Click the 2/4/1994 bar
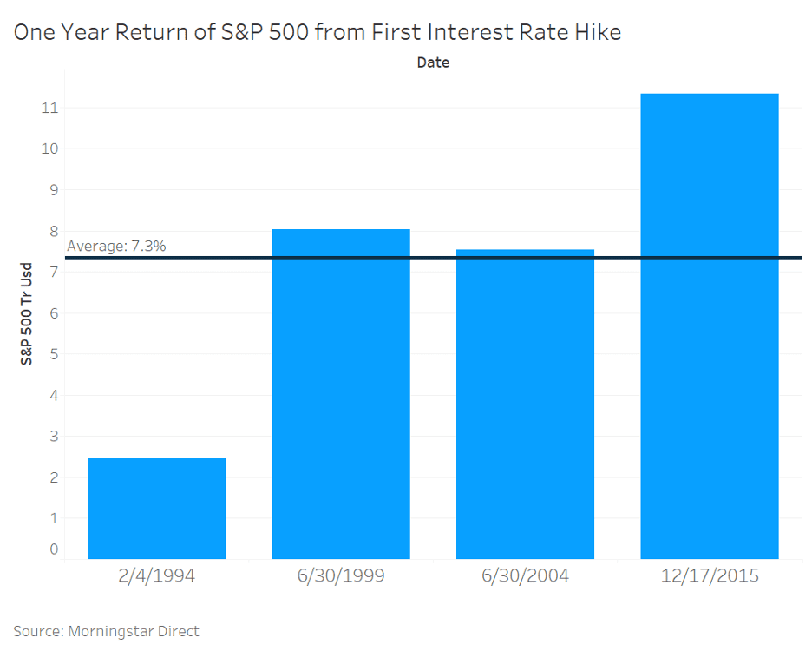This screenshot has height=651, width=812. click(156, 508)
